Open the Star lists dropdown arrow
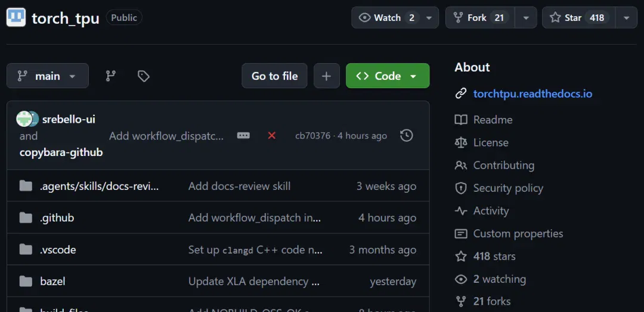 [626, 18]
